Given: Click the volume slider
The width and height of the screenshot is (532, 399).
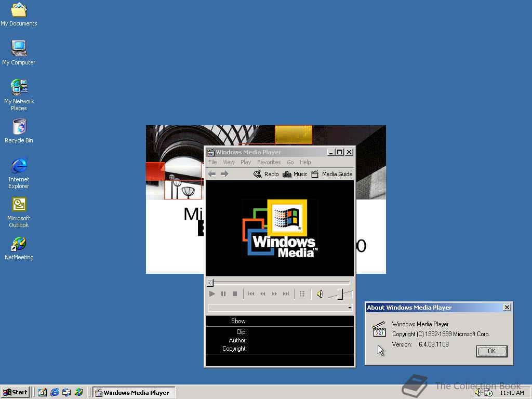Looking at the screenshot, I should click(x=340, y=294).
